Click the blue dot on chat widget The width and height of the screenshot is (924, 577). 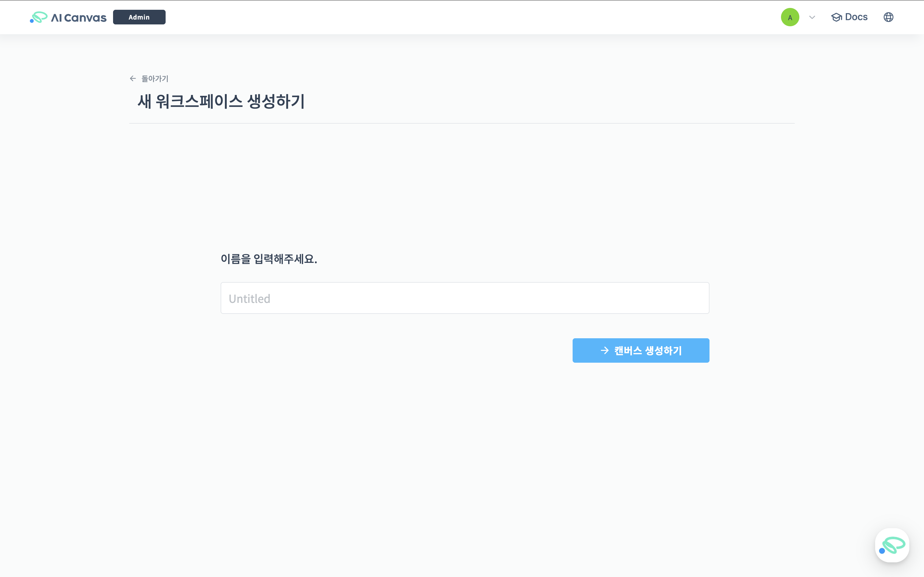click(882, 551)
